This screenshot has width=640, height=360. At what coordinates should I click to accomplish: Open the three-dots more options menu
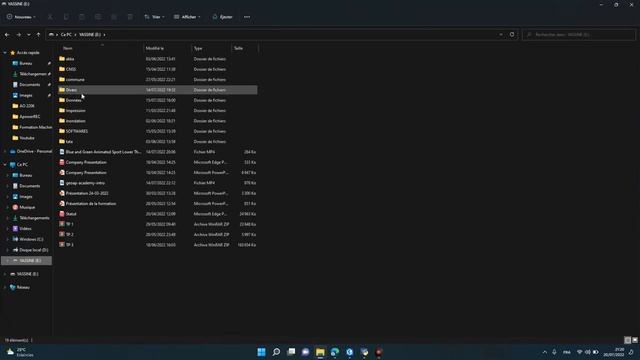pos(247,17)
